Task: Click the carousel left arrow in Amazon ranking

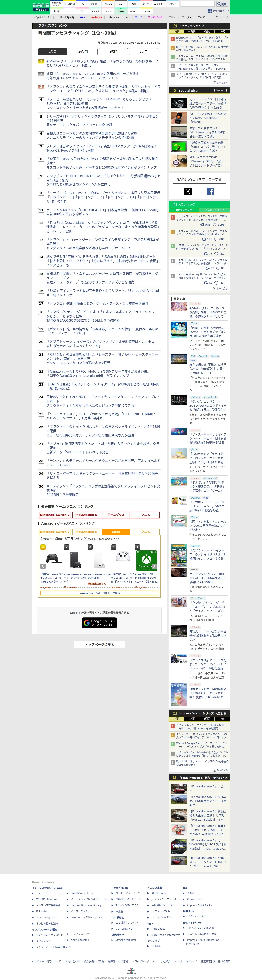Action: [x=43, y=566]
